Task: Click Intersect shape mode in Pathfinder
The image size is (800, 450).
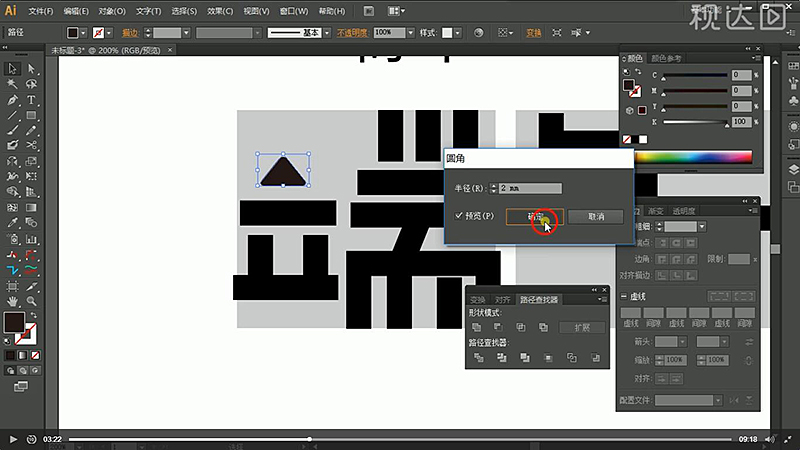Action: tap(520, 327)
